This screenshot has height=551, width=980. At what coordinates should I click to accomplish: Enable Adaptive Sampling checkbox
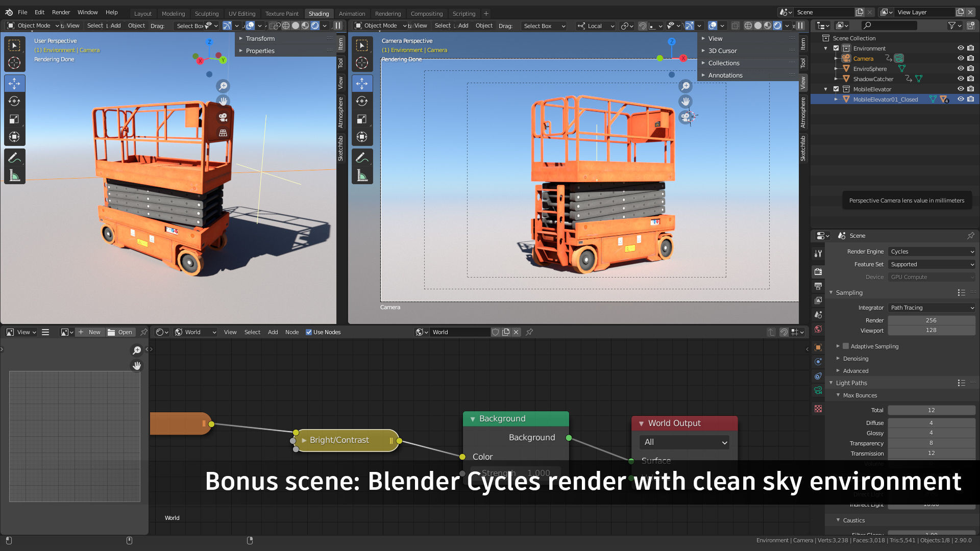846,346
